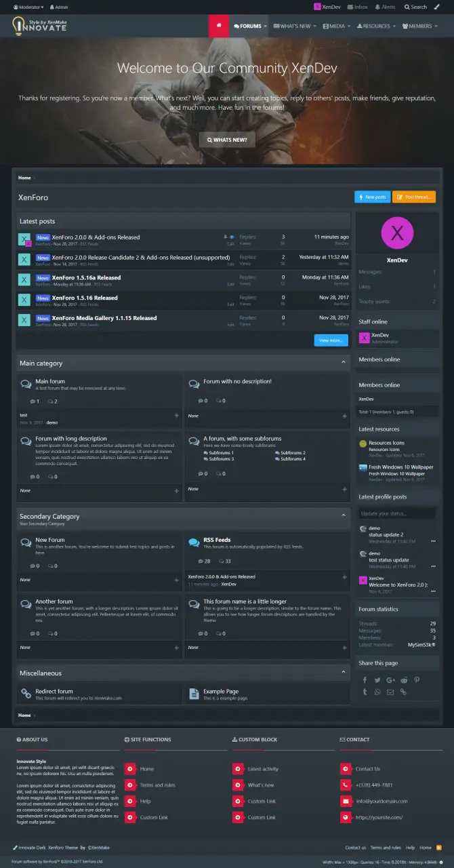This screenshot has width=454, height=868.
Task: Share page via WhatsApp
Action: pos(377,692)
